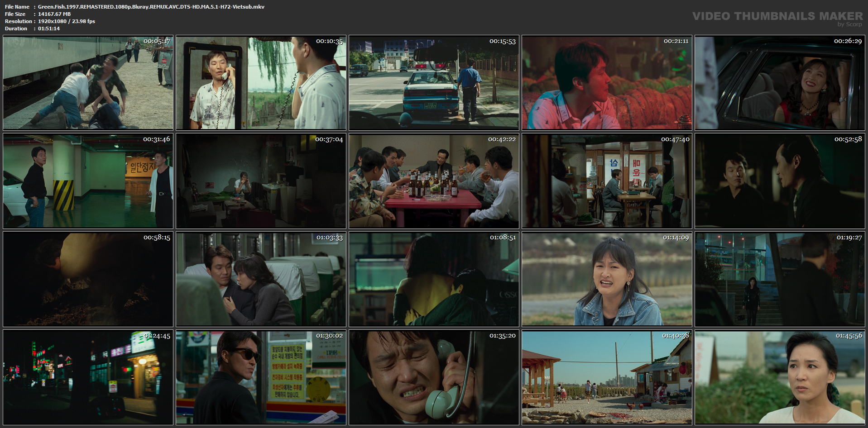The height and width of the screenshot is (428, 868).
Task: Choose the car window thumbnail at 00:26:29
Action: click(780, 83)
